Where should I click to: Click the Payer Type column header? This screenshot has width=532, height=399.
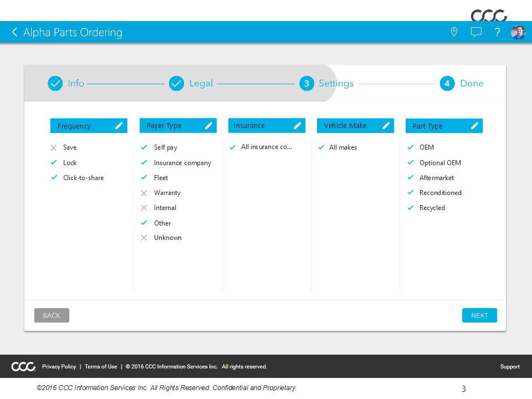coord(178,126)
